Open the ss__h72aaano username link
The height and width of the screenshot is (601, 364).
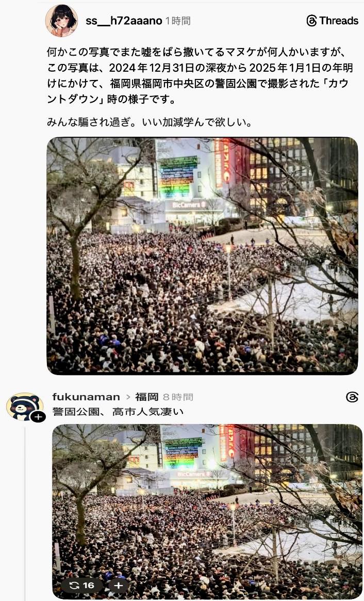[x=124, y=21]
